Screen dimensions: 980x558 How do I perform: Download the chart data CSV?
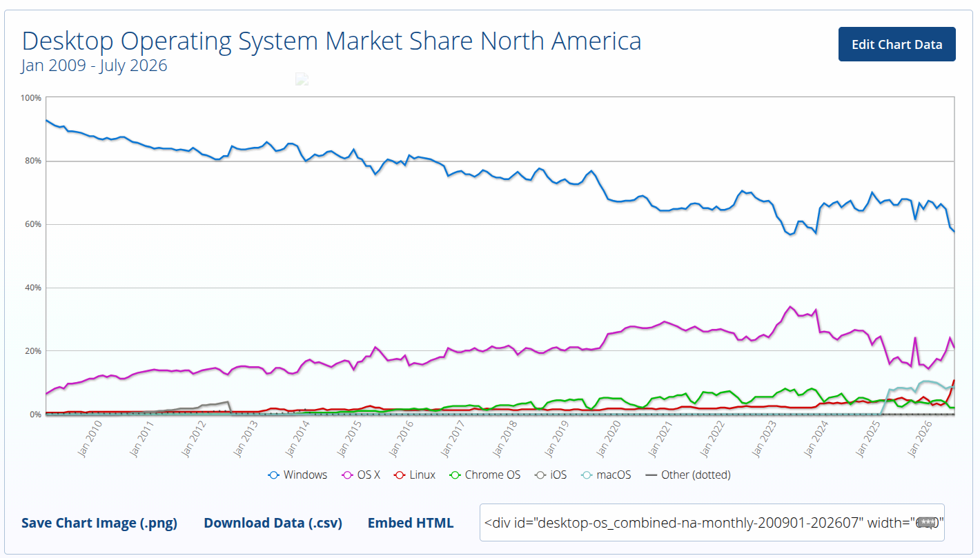(x=273, y=523)
